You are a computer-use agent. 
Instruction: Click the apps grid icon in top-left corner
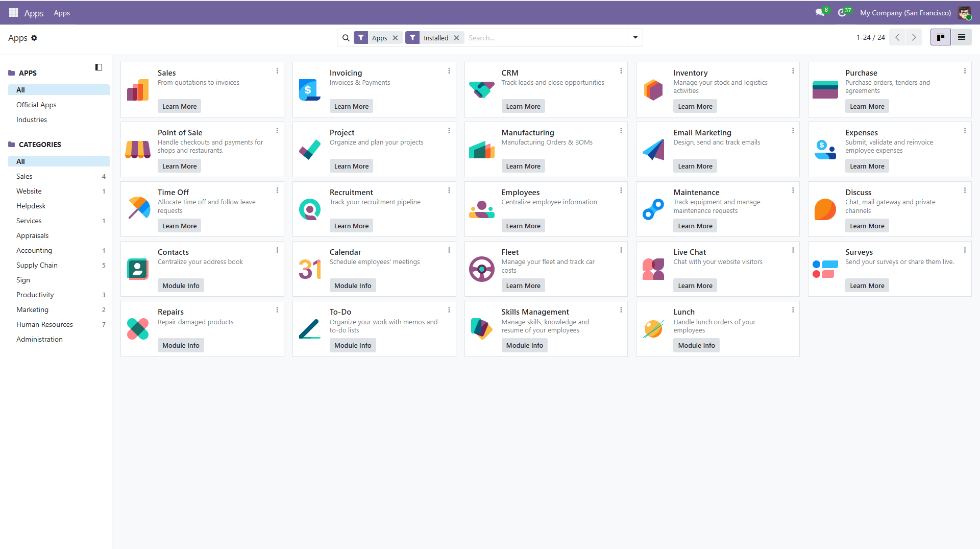click(13, 12)
